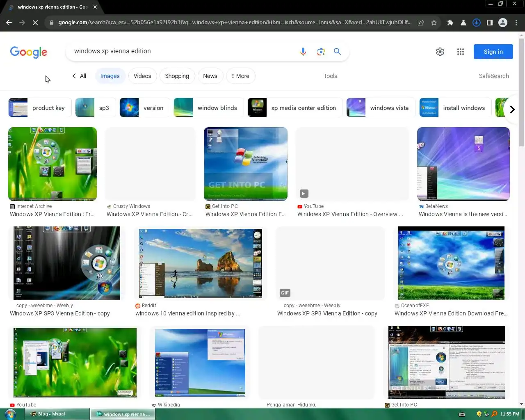Open the extensions puzzle icon

click(x=450, y=23)
